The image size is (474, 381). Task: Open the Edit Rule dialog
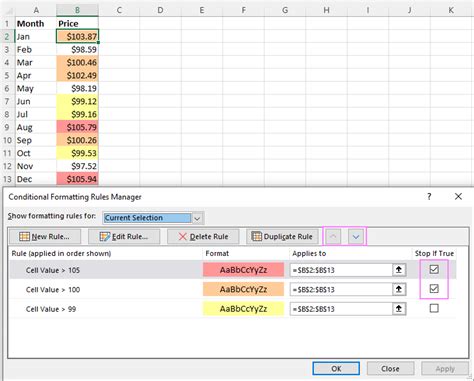(x=124, y=237)
